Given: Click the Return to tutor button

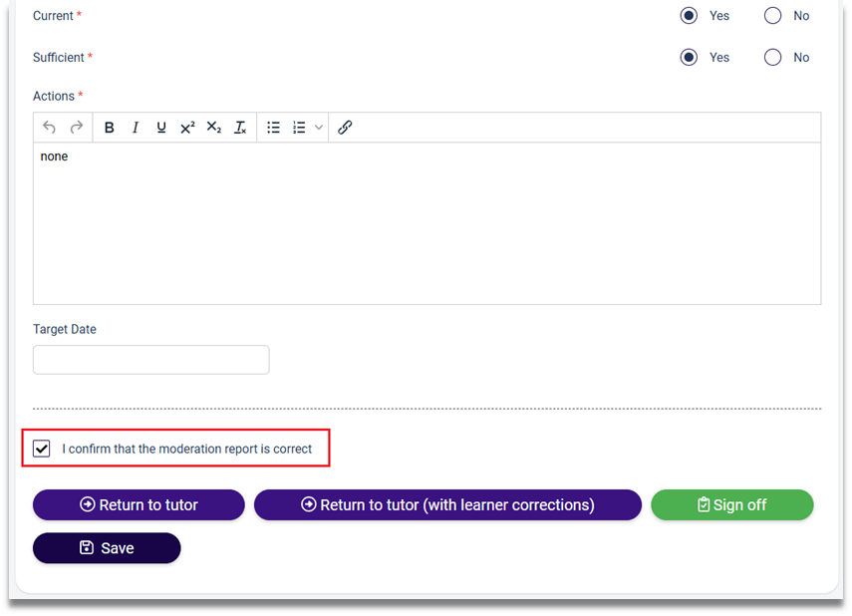Looking at the screenshot, I should click(139, 505).
